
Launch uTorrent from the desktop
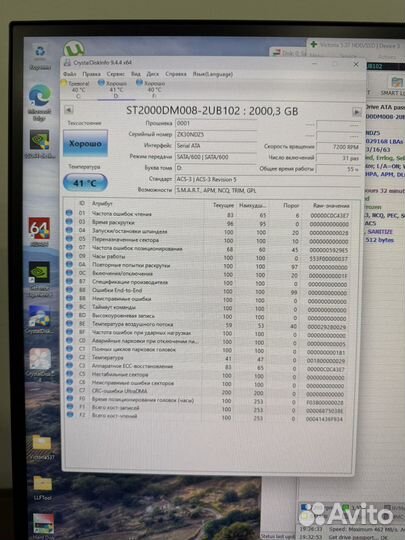tap(74, 49)
